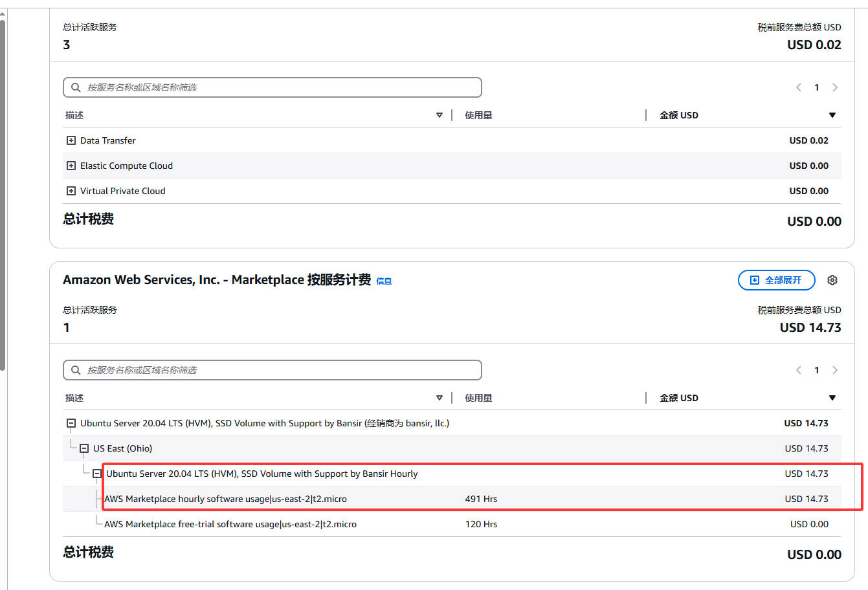Go to next page in AWS services table
The image size is (868, 590).
pyautogui.click(x=835, y=87)
